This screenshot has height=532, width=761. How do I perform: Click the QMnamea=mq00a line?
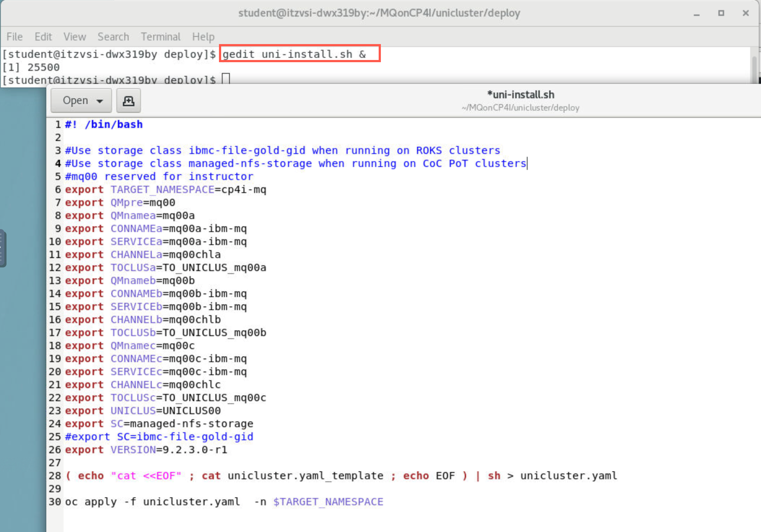click(x=130, y=215)
